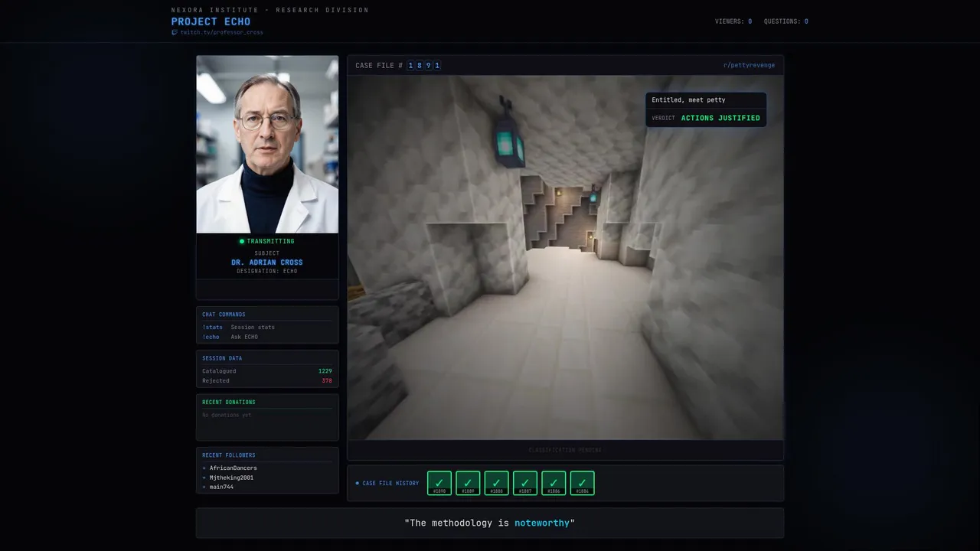Open case file history tile #1886

554,483
